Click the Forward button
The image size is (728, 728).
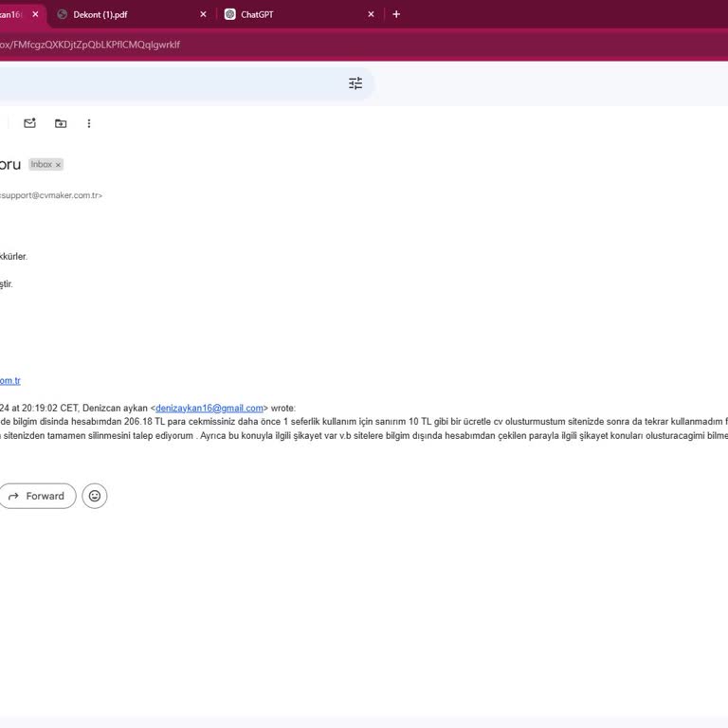coord(37,496)
